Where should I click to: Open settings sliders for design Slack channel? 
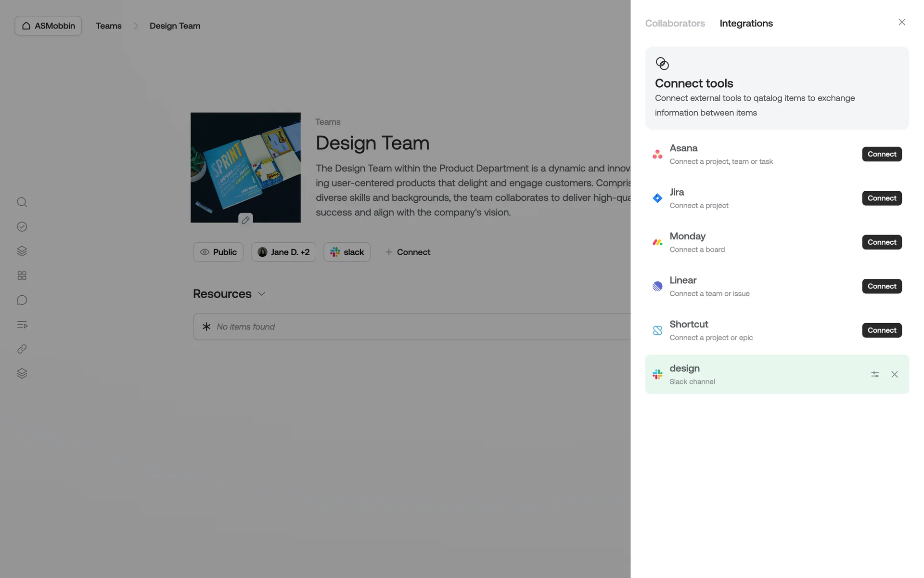point(875,374)
